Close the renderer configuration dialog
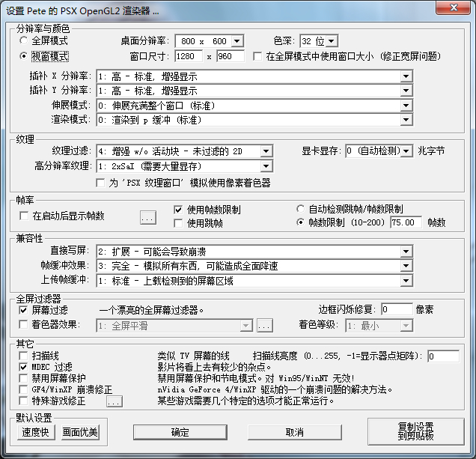476x459 pixels. pyautogui.click(x=454, y=7)
